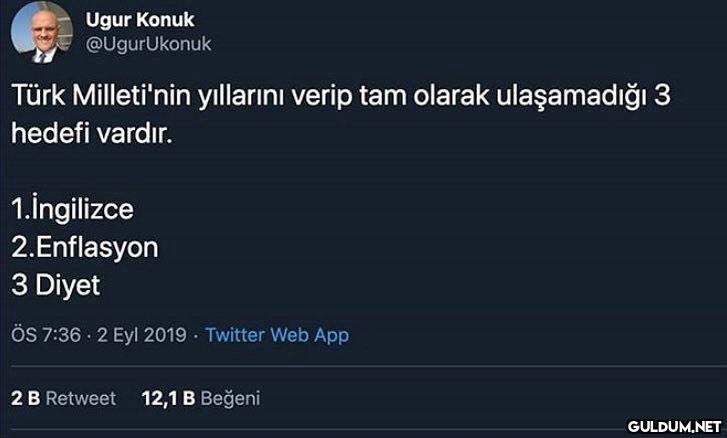Image resolution: width=727 pixels, height=438 pixels.
Task: Click the list line 2.Enflasyon
Action: (x=85, y=247)
